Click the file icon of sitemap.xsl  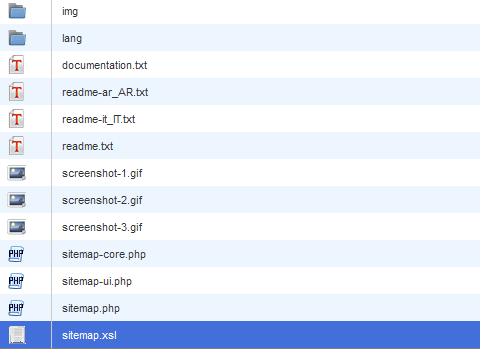(x=17, y=335)
